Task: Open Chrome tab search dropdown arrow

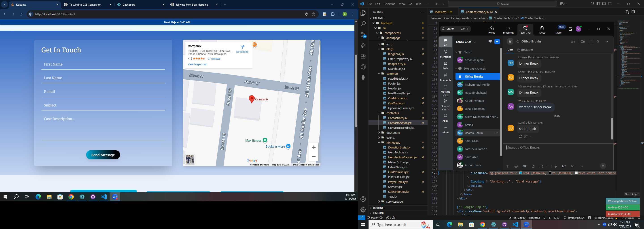Action: point(4,4)
